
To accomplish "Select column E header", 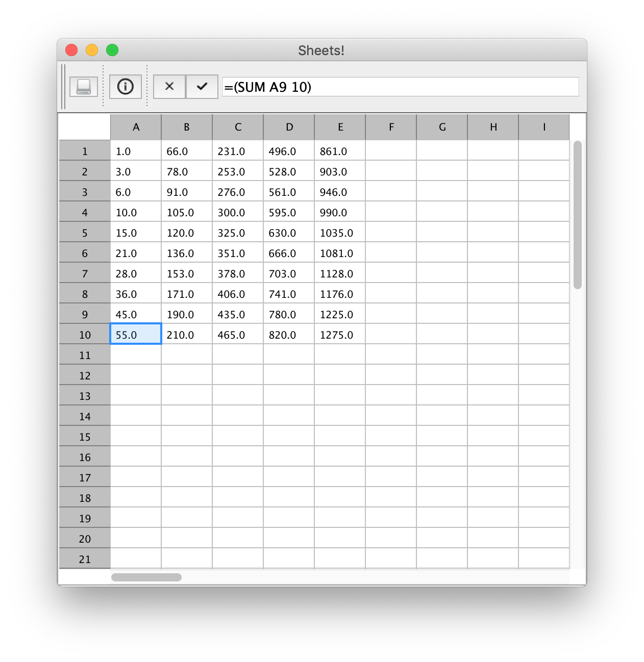I will (340, 127).
